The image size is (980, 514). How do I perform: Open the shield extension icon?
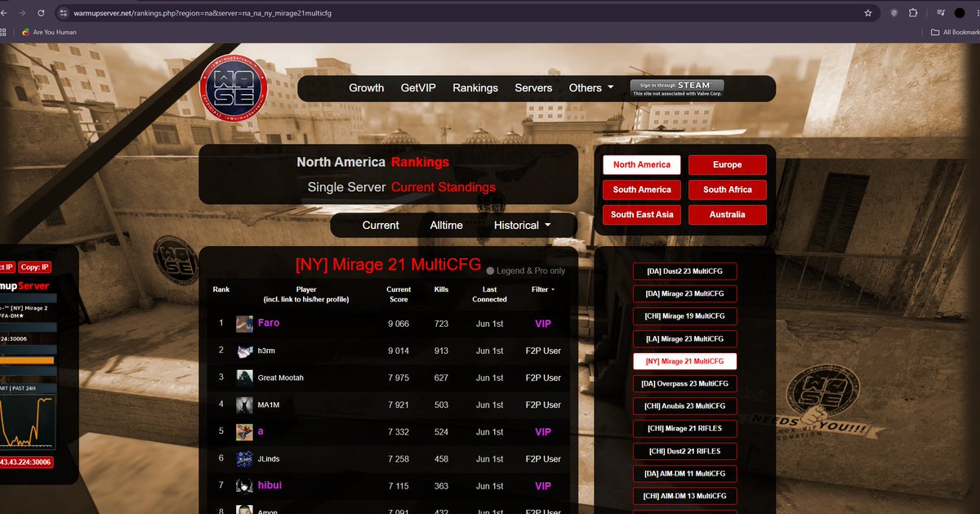(894, 13)
